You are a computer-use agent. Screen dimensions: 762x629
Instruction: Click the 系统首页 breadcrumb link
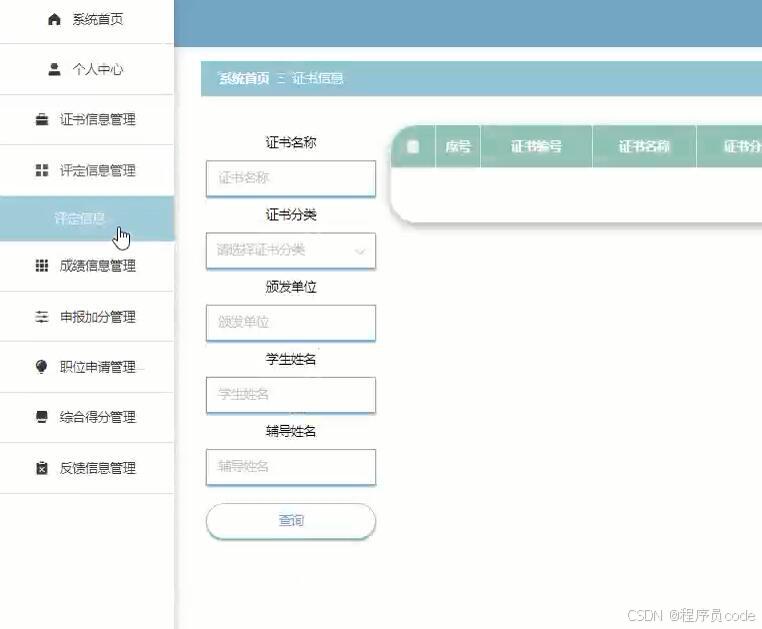point(244,78)
